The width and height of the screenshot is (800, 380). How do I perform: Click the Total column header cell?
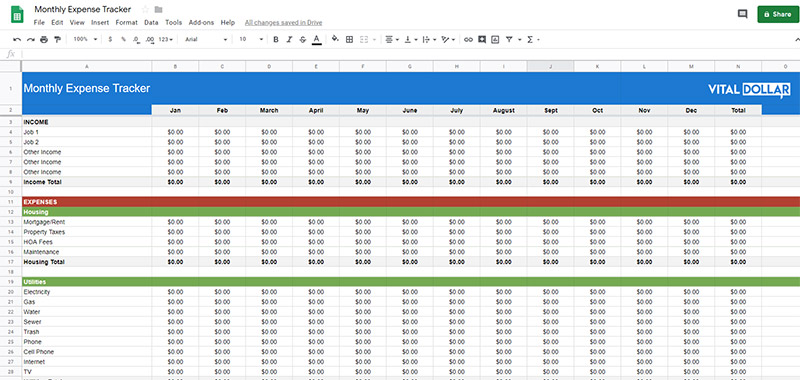coord(738,110)
